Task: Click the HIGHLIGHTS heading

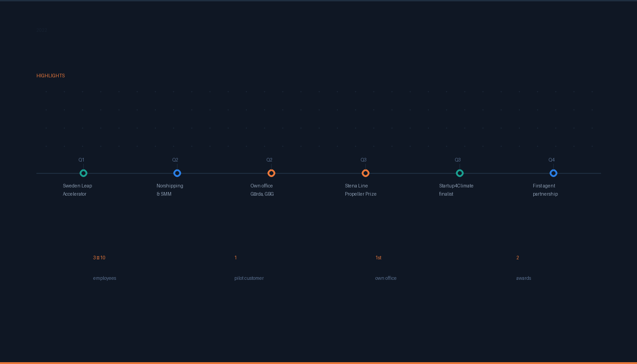Action: coord(51,76)
